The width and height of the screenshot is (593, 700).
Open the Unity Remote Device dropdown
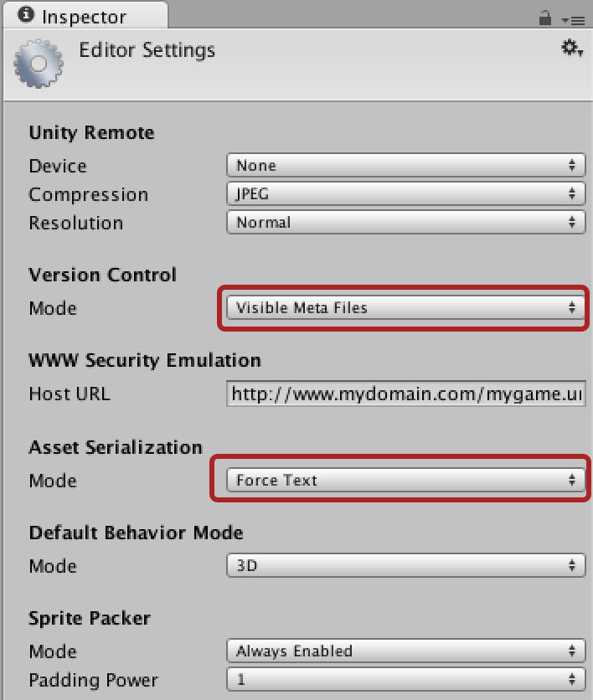[406, 165]
